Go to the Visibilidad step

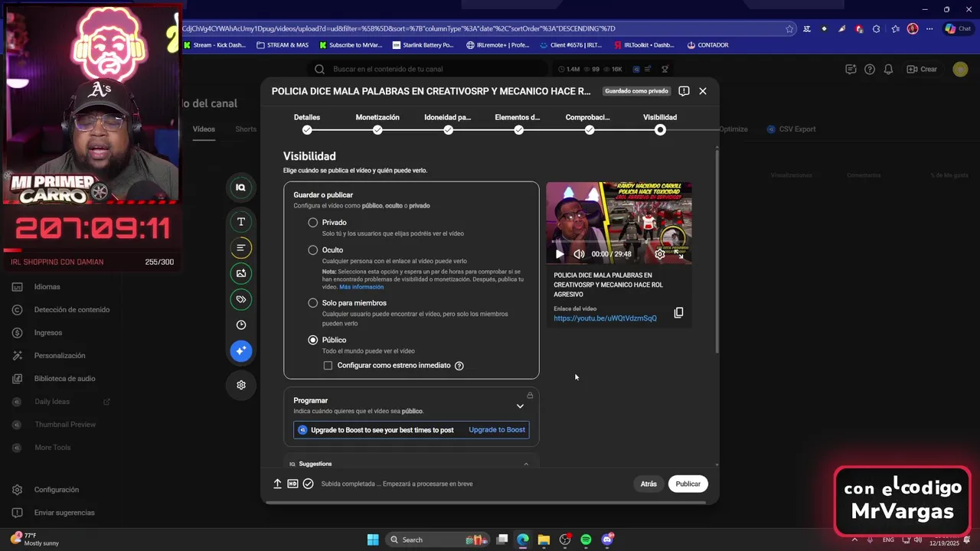(660, 123)
